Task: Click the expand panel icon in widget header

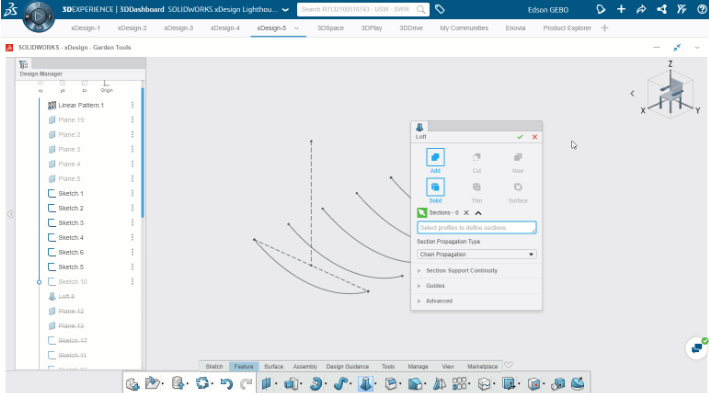Action: 677,47
